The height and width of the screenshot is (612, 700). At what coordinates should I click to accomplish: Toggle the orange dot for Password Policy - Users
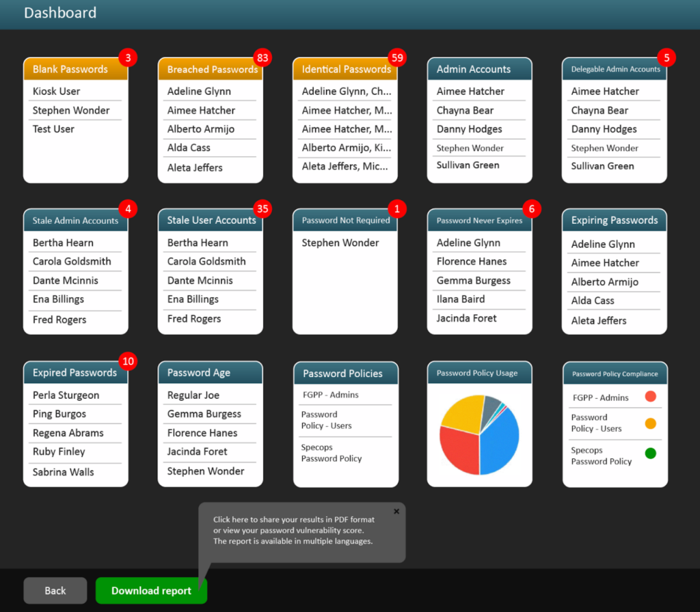click(x=650, y=423)
